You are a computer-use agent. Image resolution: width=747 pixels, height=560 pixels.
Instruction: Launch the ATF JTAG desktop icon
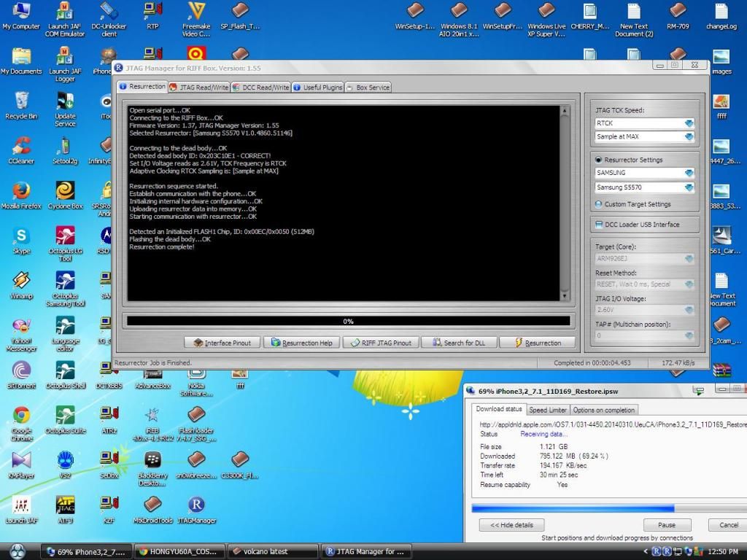click(65, 509)
